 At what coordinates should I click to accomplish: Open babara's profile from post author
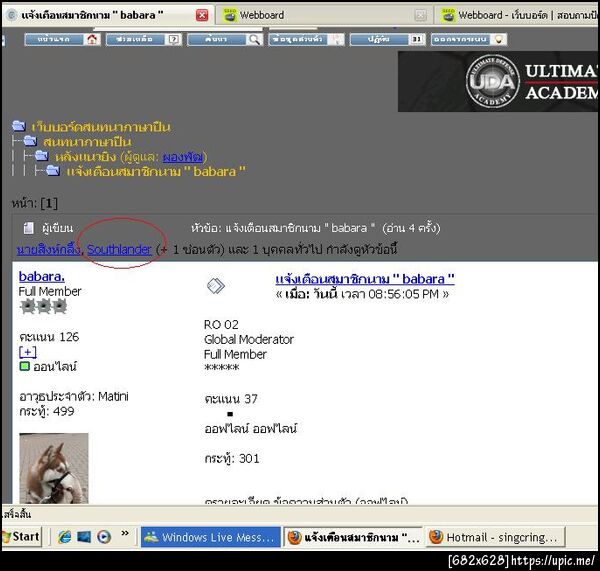click(42, 277)
